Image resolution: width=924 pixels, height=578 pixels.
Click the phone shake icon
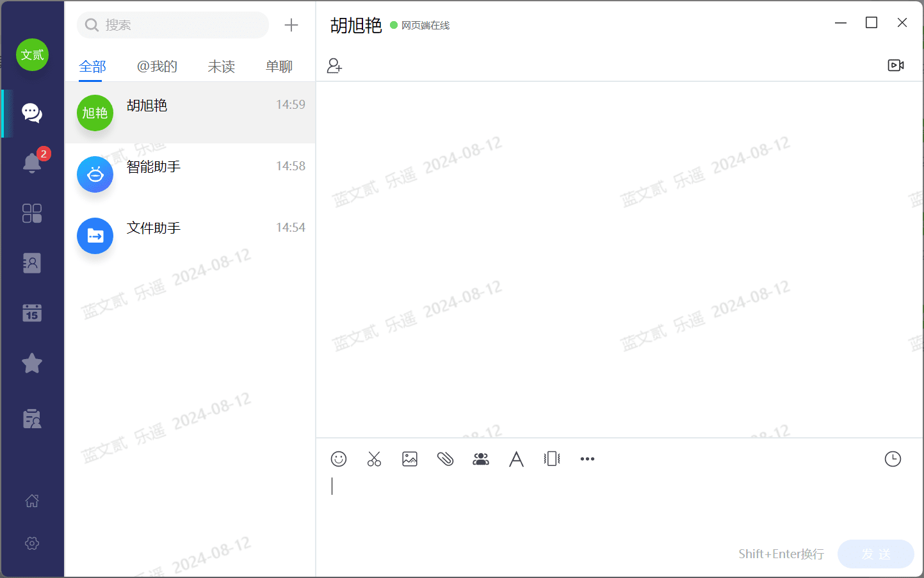coord(552,459)
